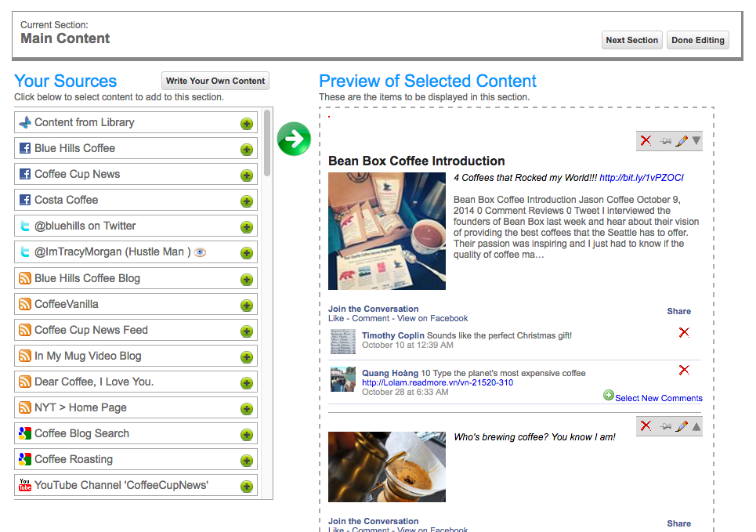The image size is (756, 532).
Task: Go to Next Section
Action: pos(631,40)
